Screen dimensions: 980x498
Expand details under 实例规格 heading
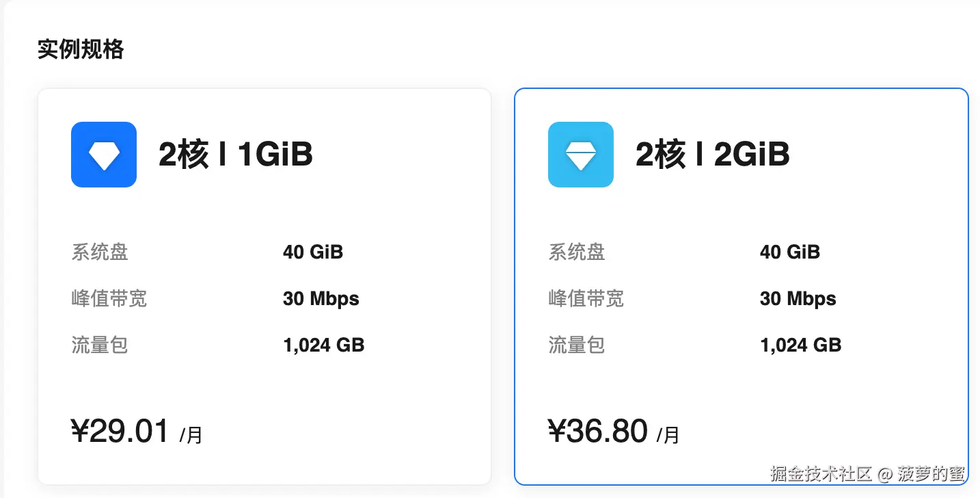pyautogui.click(x=81, y=49)
